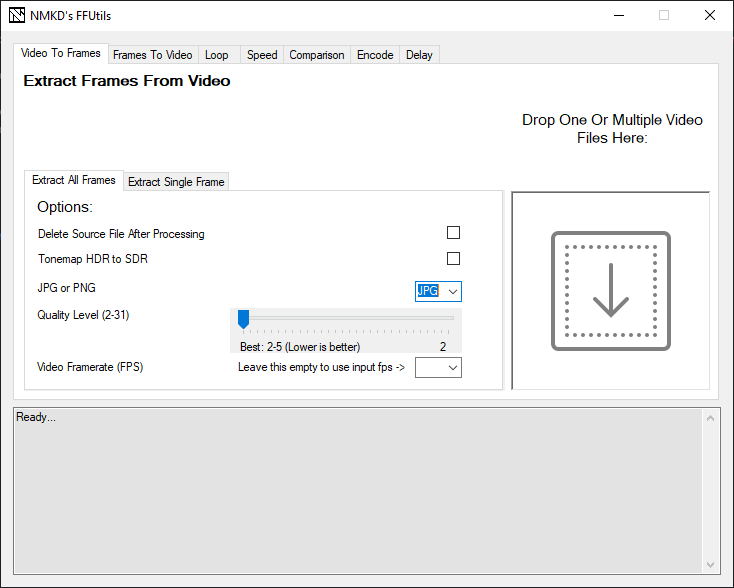Minimize the FFUtils window
Viewport: 734px width, 588px height.
(619, 15)
